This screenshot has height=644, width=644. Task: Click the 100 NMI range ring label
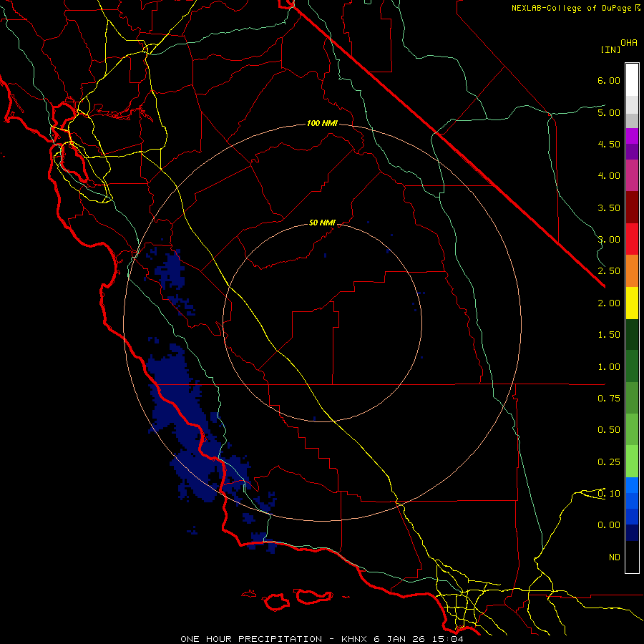tap(322, 123)
